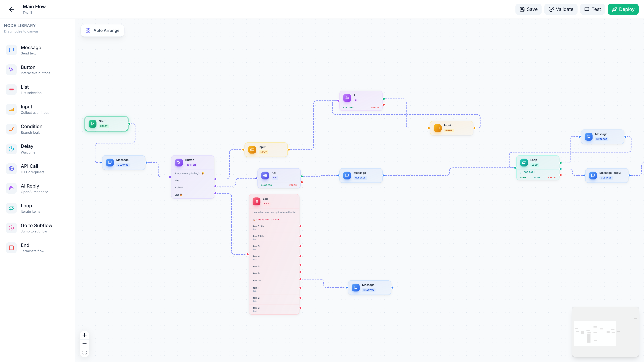Click Validate in the top toolbar
This screenshot has width=644, height=362.
561,9
